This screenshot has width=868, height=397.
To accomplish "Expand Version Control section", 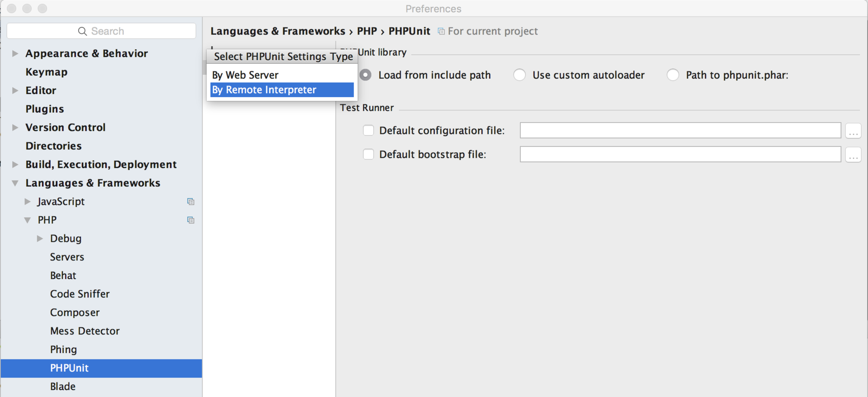I will click(x=15, y=128).
